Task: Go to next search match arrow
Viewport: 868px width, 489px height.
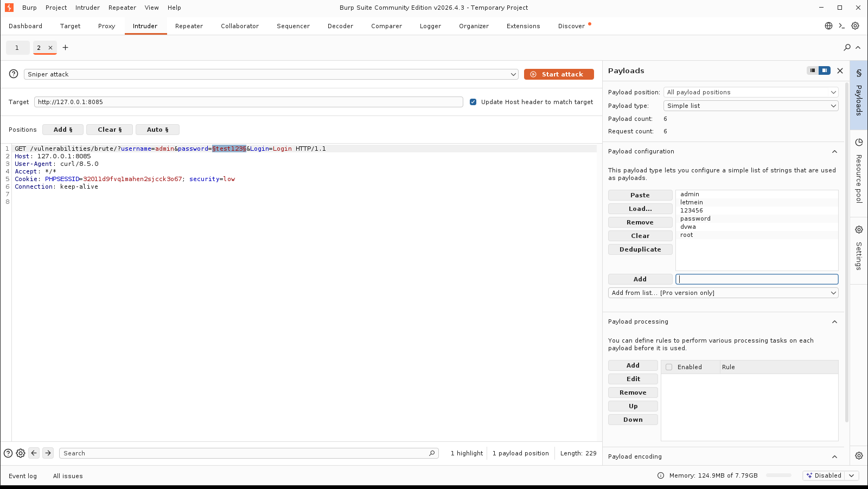Action: point(48,453)
